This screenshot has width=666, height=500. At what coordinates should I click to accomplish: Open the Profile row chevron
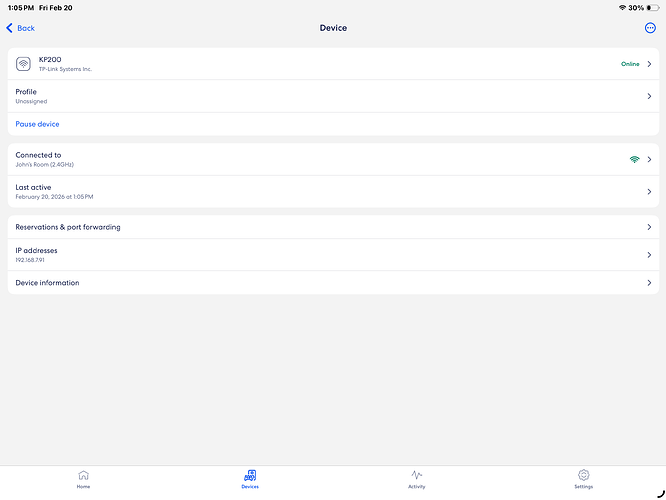click(x=649, y=96)
